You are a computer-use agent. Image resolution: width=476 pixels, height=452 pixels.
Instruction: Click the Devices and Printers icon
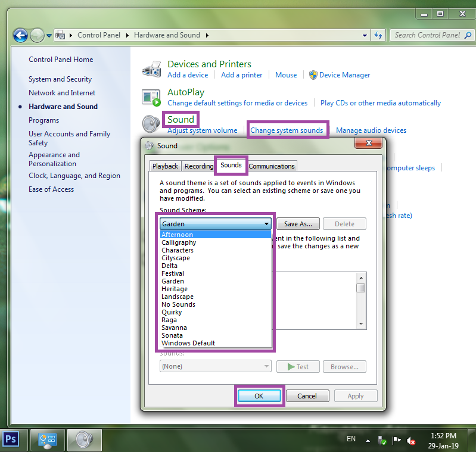tap(151, 69)
